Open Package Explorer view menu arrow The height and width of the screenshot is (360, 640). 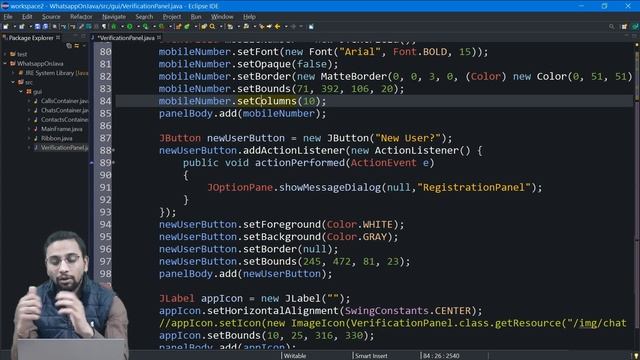coord(84,46)
